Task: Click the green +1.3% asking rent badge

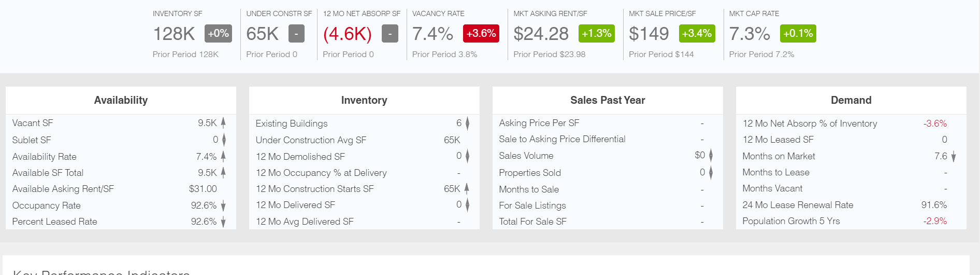Action: [596, 34]
